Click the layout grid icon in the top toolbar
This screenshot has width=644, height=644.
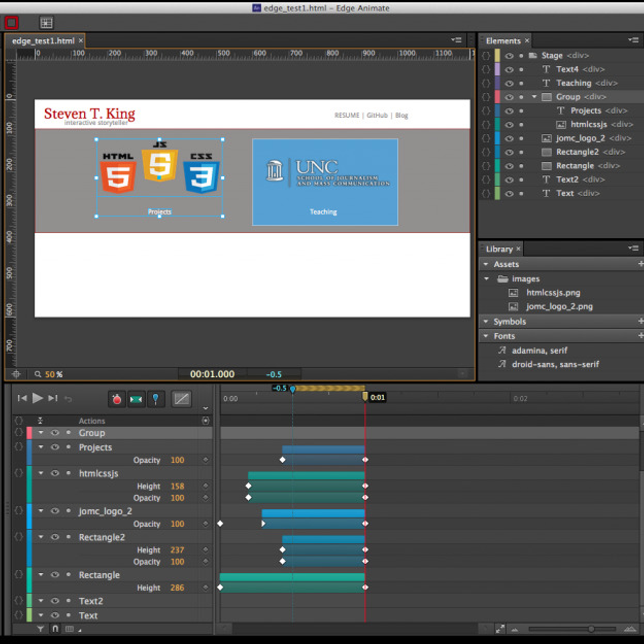point(46,23)
